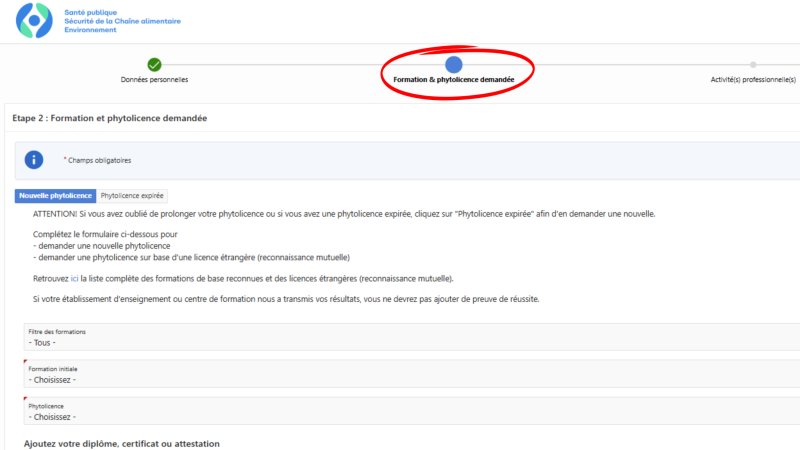Click the 'Sécurité de la Chaîne alimentaire' header line
This screenshot has height=450, width=800.
(x=122, y=21)
